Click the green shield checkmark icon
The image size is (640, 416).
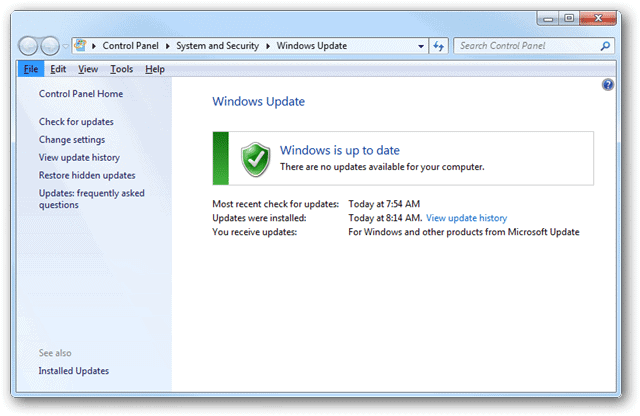coord(256,159)
